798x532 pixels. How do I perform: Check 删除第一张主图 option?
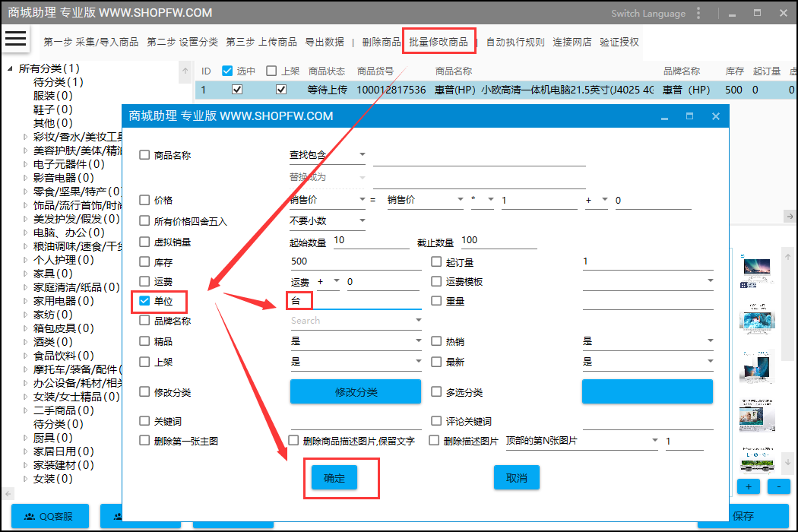144,441
